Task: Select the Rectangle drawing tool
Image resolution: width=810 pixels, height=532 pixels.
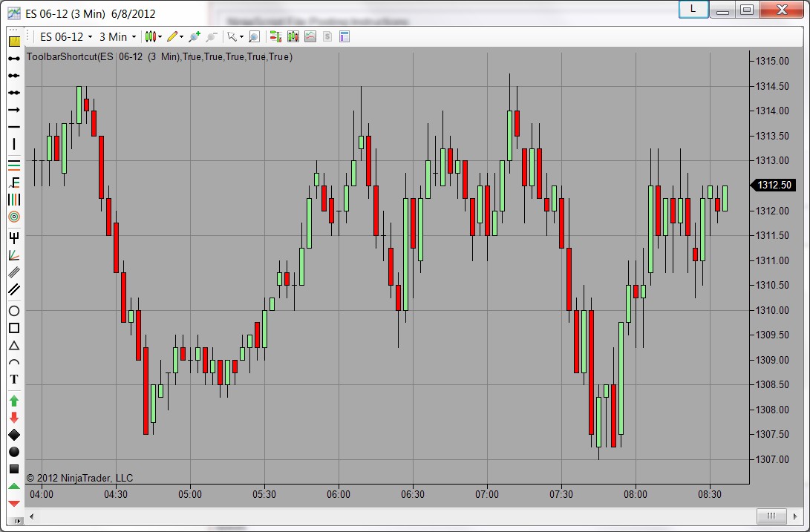Action: [14, 328]
